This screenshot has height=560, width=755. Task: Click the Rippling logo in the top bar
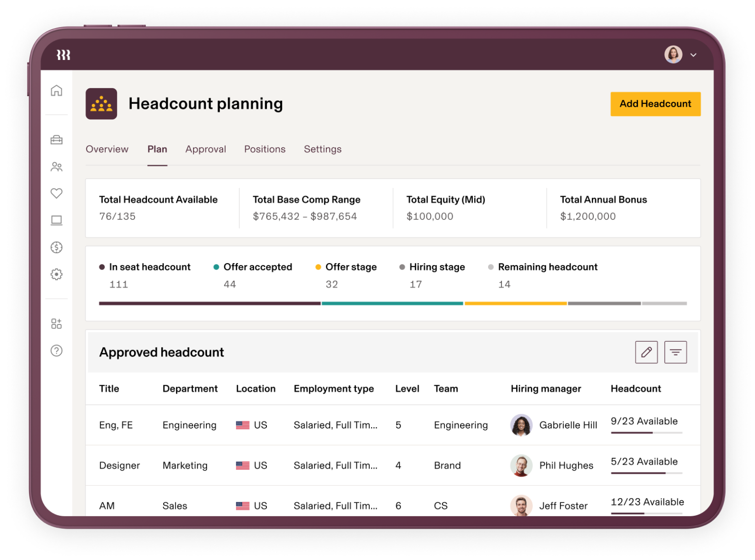[63, 55]
